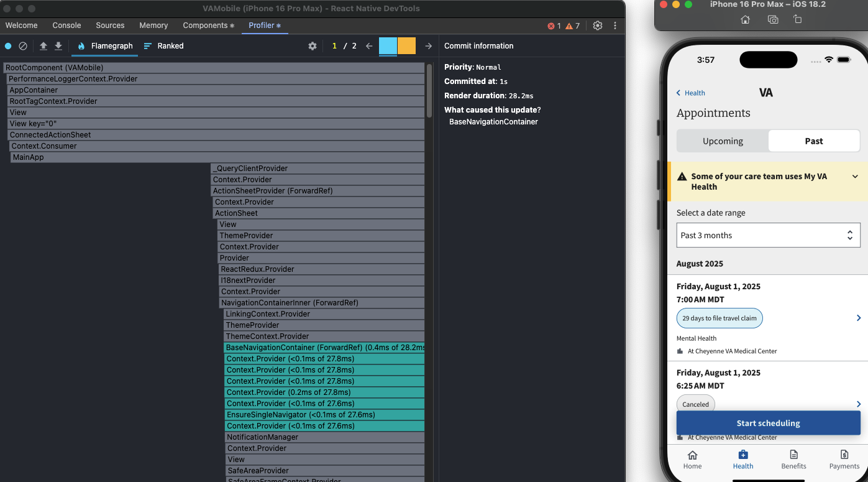The height and width of the screenshot is (482, 868).
Task: Select the Past appointments segment
Action: pyautogui.click(x=813, y=141)
